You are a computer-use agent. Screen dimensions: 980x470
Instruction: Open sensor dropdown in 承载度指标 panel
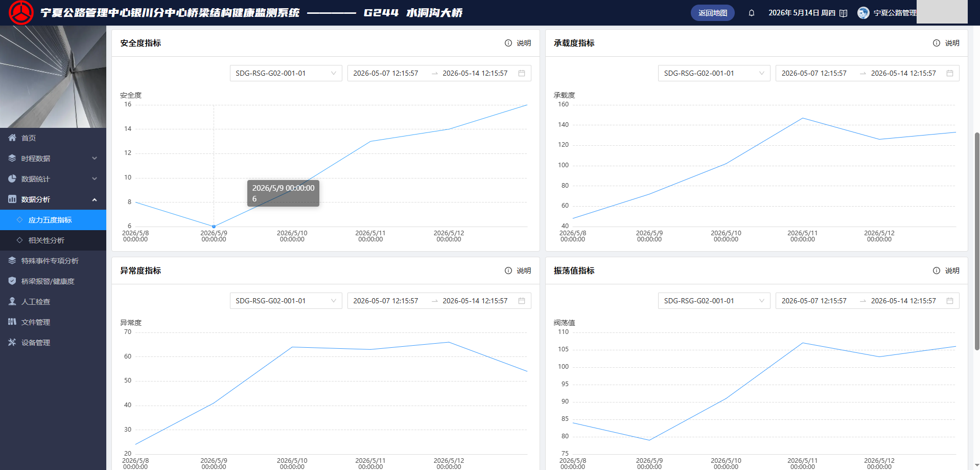point(714,73)
